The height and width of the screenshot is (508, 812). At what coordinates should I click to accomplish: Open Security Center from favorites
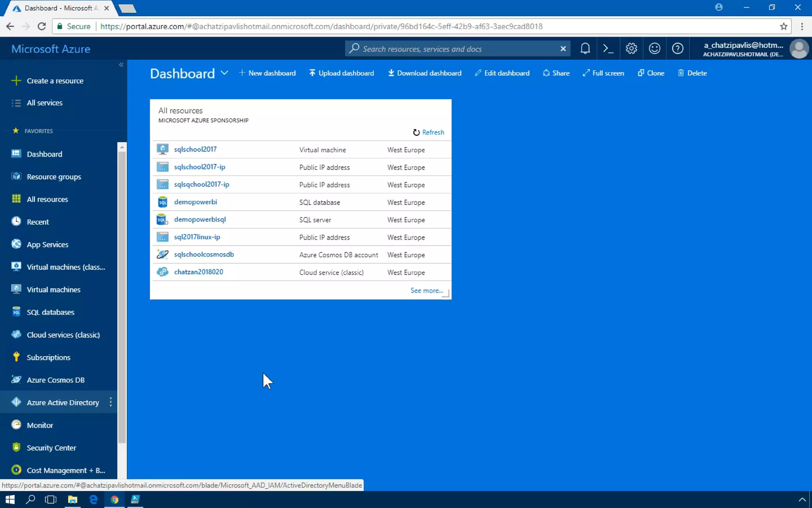point(51,448)
